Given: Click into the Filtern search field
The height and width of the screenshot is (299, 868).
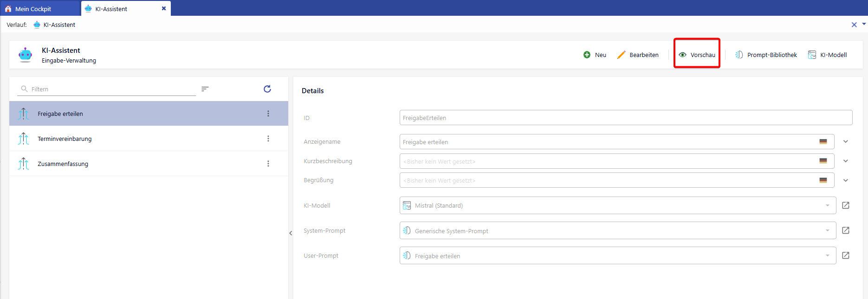Looking at the screenshot, I should [x=111, y=89].
